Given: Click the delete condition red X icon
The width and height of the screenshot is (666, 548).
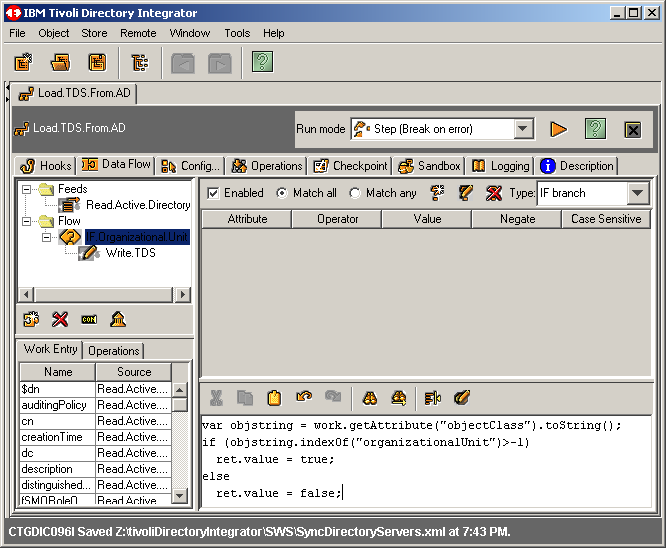Looking at the screenshot, I should pyautogui.click(x=494, y=193).
